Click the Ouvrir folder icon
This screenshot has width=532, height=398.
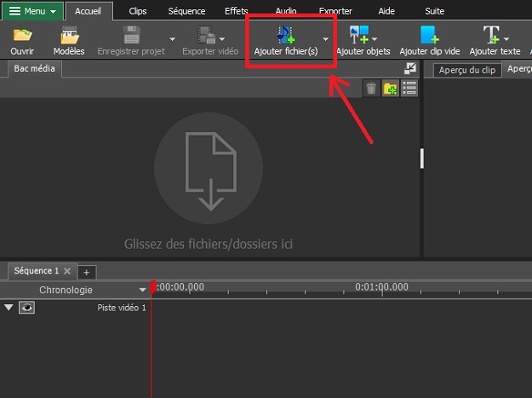22,35
